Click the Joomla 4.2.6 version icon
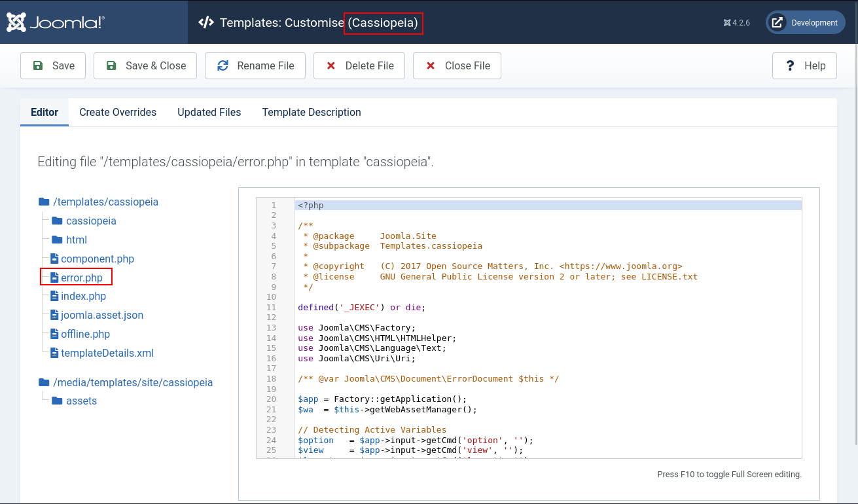Image resolution: width=858 pixels, height=504 pixels. pos(727,23)
